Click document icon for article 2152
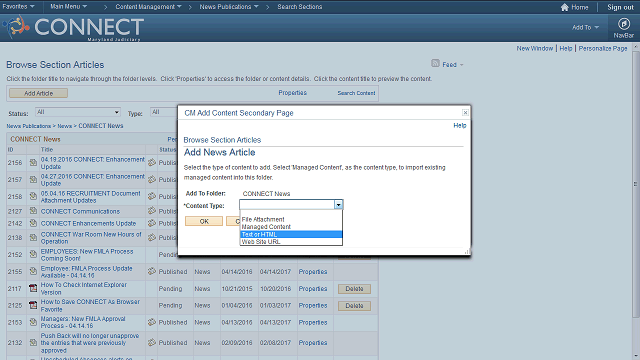640x360 pixels. 33,254
